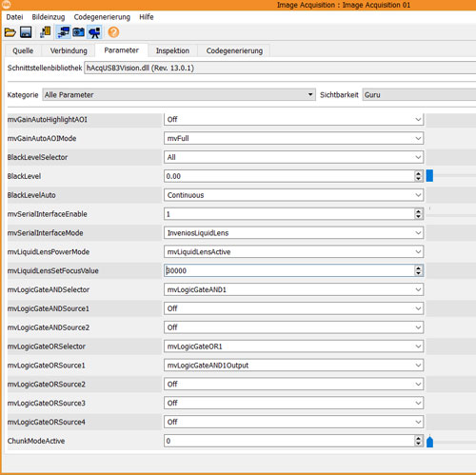This screenshot has width=476, height=475.
Task: Click the mvGainAutoHighlightAOI parameter label
Action: (x=48, y=119)
